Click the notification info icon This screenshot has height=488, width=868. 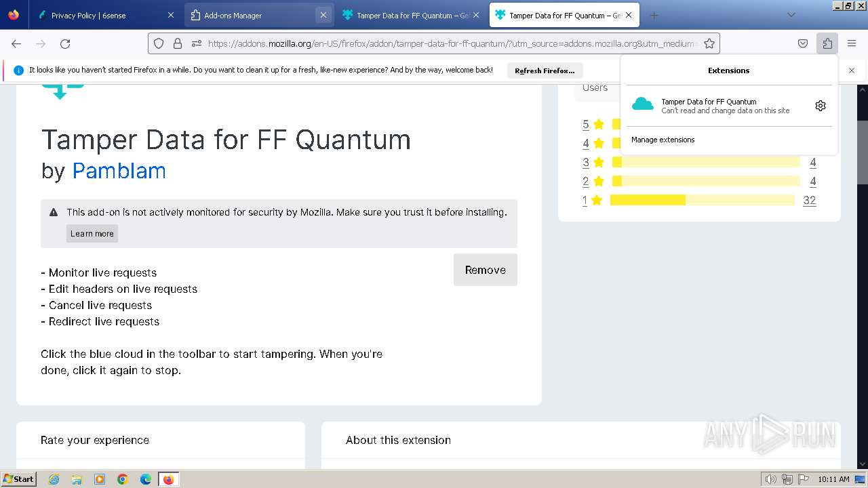pyautogui.click(x=18, y=70)
